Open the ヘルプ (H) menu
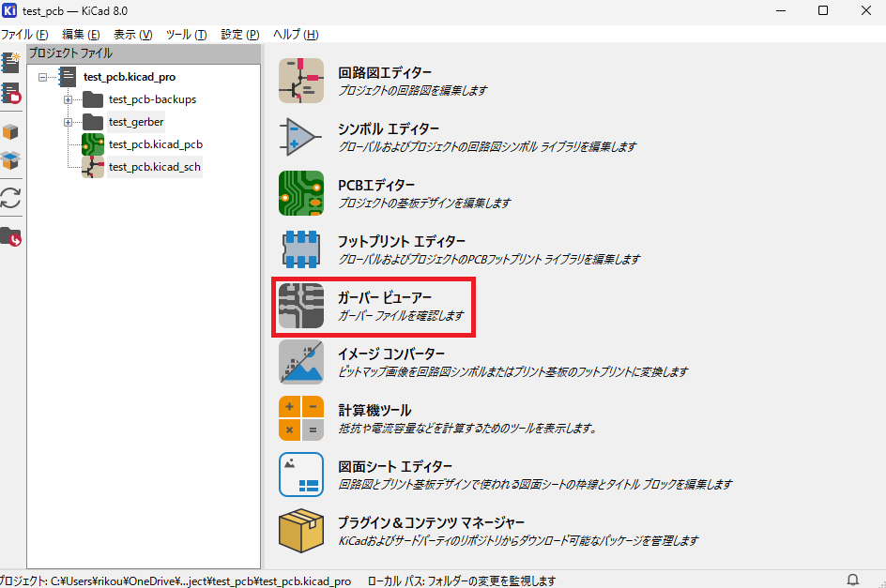Image resolution: width=886 pixels, height=588 pixels. [x=296, y=35]
